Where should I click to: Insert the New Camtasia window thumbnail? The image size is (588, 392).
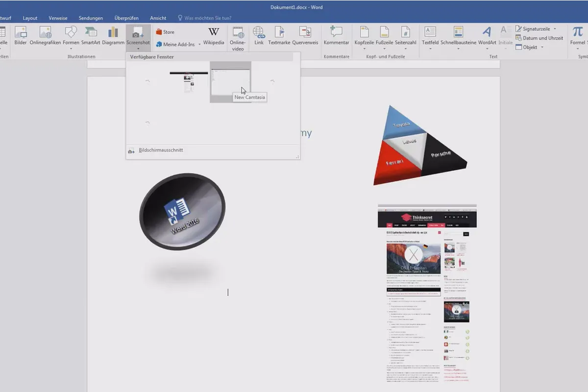click(230, 82)
